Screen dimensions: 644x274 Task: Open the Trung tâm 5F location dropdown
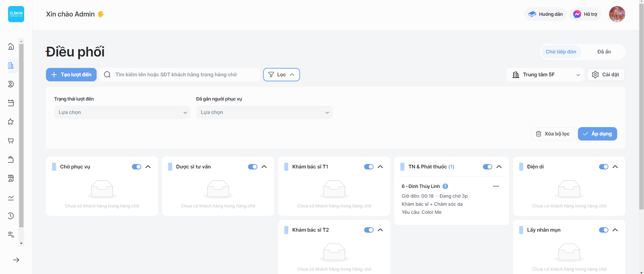click(546, 75)
